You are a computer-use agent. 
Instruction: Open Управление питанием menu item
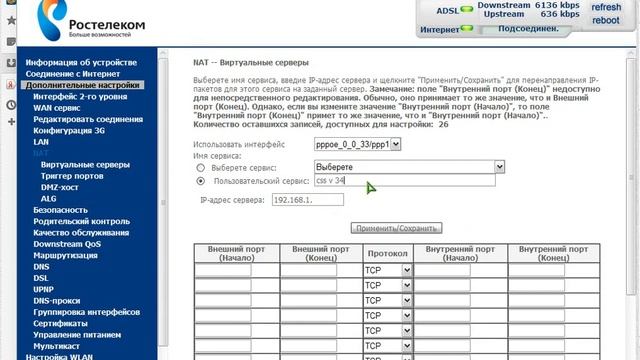click(x=77, y=335)
